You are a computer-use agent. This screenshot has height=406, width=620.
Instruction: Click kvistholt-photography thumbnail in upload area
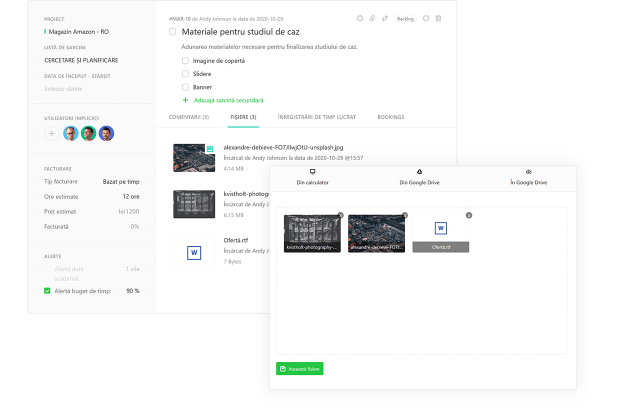pyautogui.click(x=312, y=233)
